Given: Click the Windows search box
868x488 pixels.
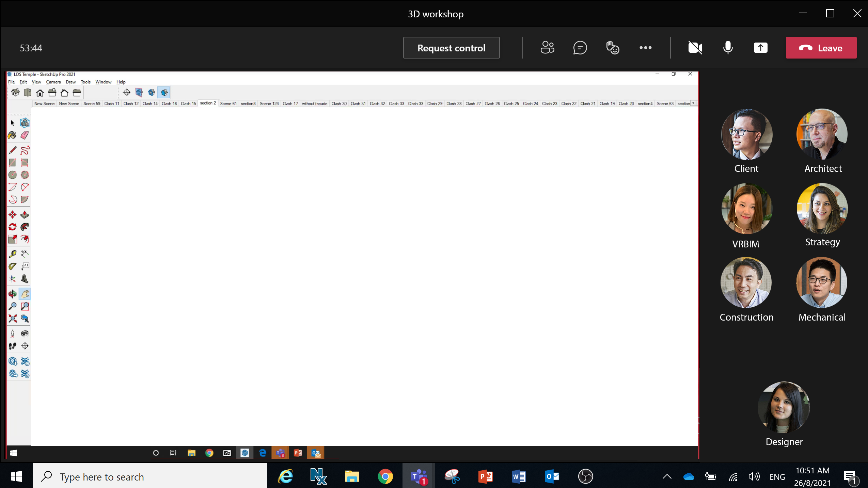Looking at the screenshot, I should point(150,476).
